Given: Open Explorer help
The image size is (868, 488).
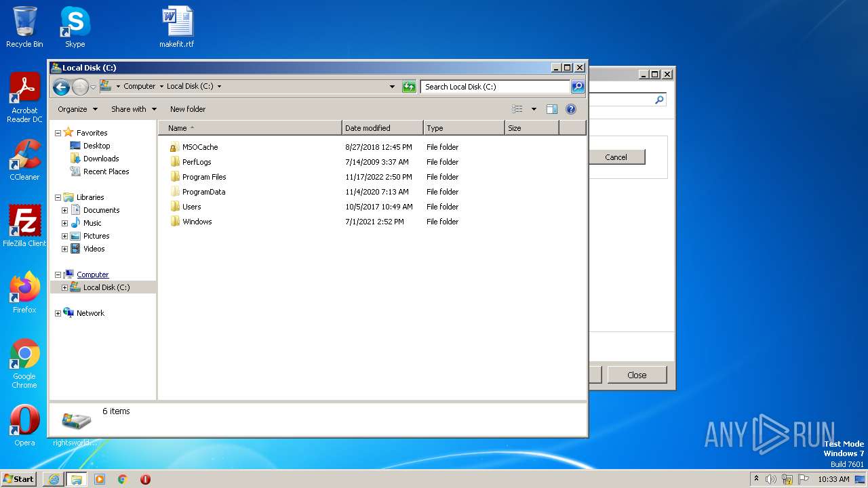Looking at the screenshot, I should (x=571, y=109).
